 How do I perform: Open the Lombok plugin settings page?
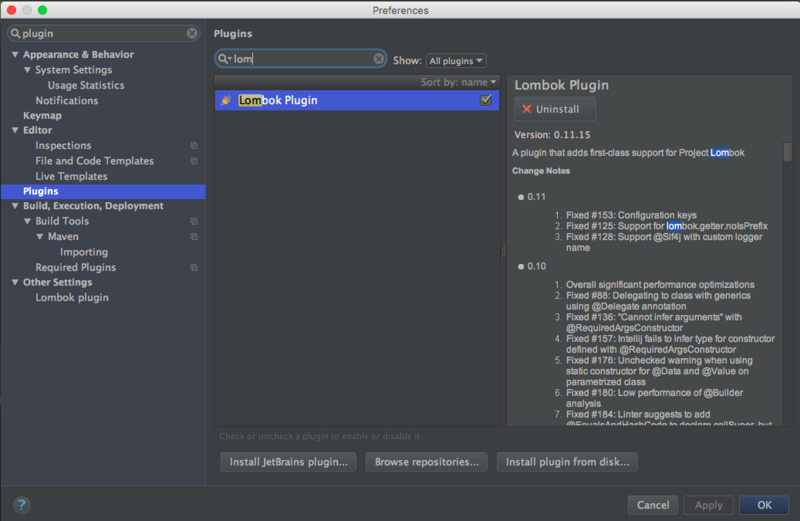[72, 297]
